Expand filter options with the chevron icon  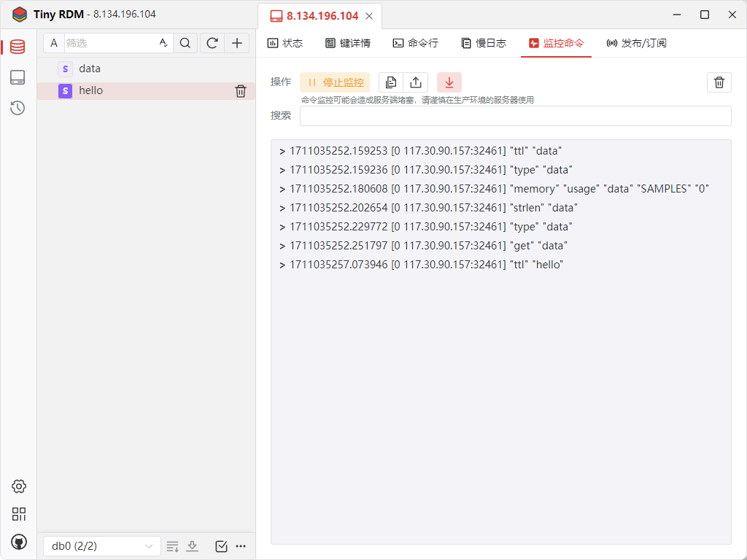(x=163, y=43)
